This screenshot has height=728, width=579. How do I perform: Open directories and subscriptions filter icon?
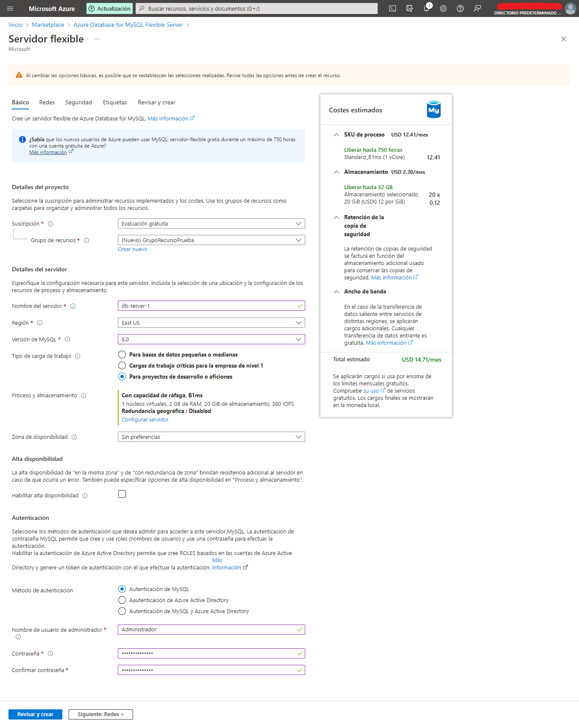(409, 8)
